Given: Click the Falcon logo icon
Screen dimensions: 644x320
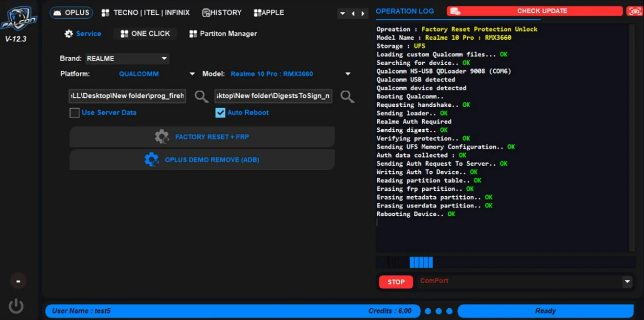Looking at the screenshot, I should pos(19,19).
